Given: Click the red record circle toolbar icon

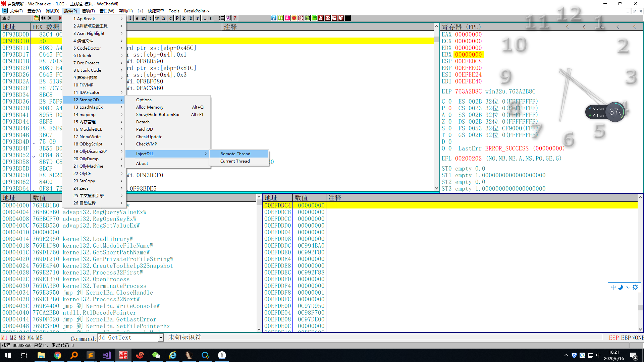Looking at the screenshot, I should (x=294, y=18).
